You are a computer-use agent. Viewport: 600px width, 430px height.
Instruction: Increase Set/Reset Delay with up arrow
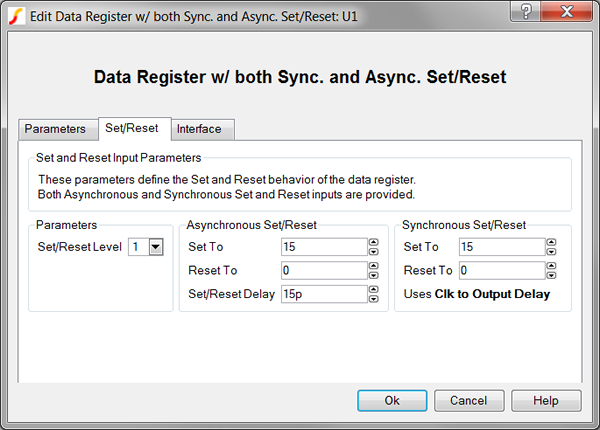coord(373,289)
